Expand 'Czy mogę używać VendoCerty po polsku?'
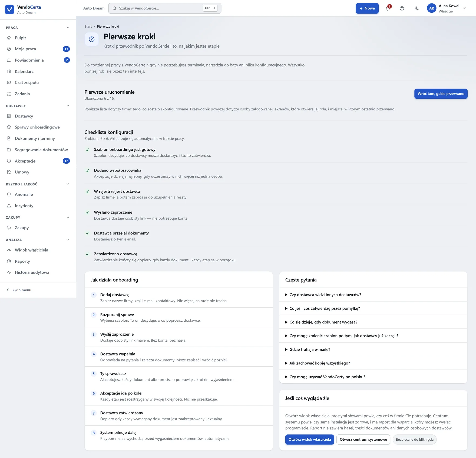476x458 pixels. (x=373, y=377)
